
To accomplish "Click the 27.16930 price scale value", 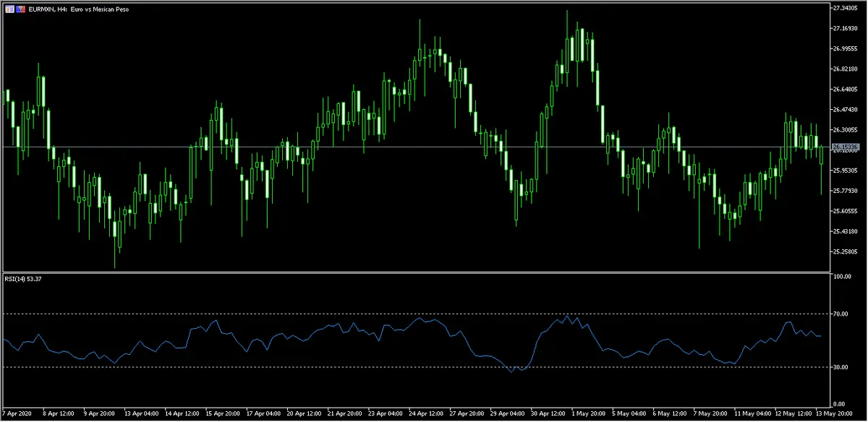I will click(845, 28).
